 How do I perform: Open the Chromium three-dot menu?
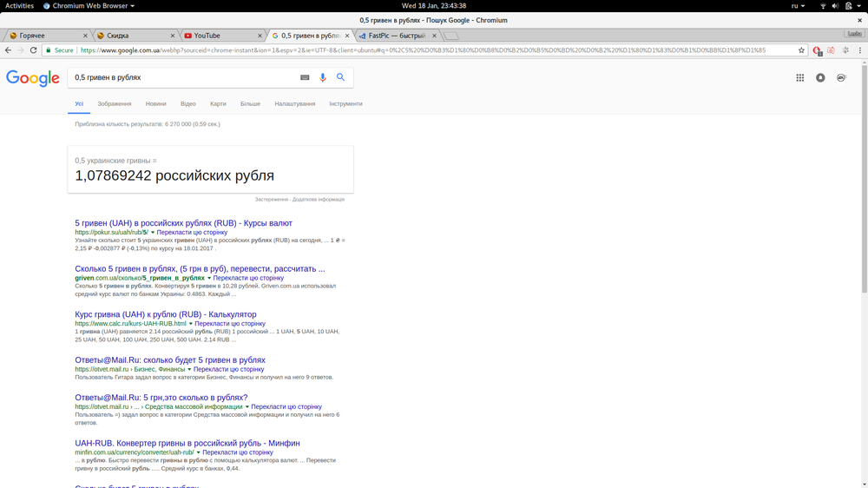pyautogui.click(x=859, y=50)
